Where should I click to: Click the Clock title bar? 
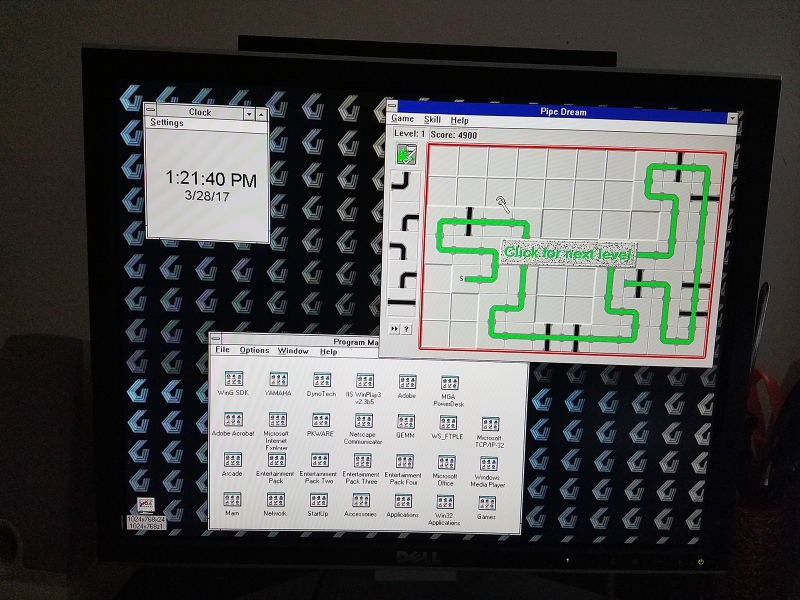pyautogui.click(x=199, y=112)
